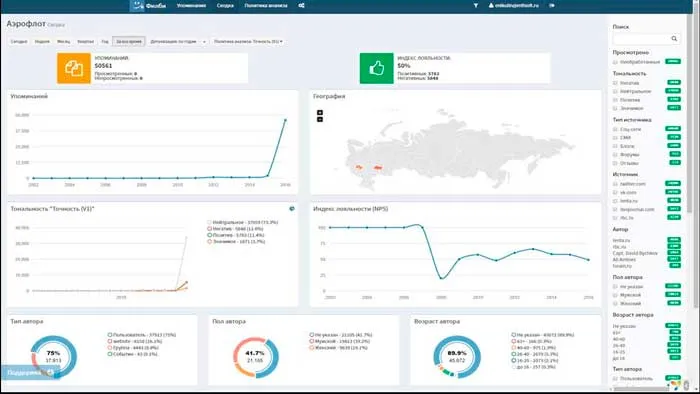Toggle the Мужской author gender checkbox
700x394 pixels.
[x=615, y=295]
